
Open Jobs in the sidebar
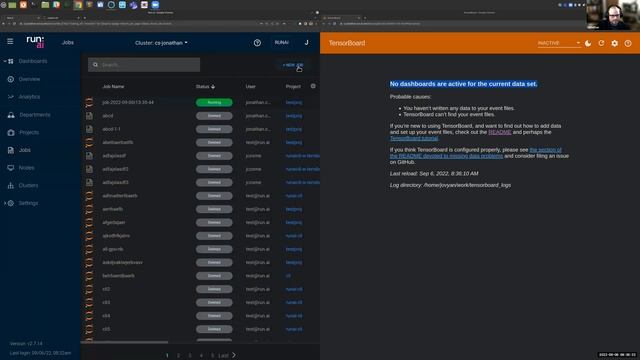[x=25, y=150]
